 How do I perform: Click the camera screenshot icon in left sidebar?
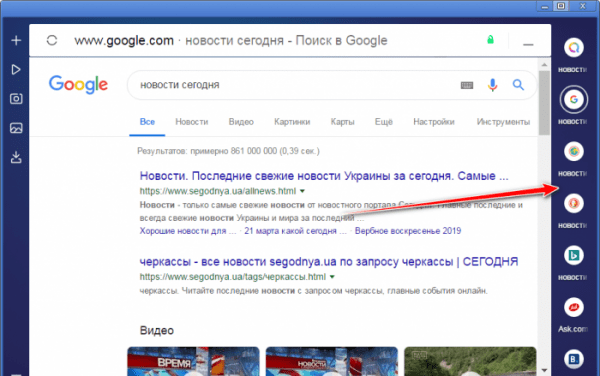[16, 99]
